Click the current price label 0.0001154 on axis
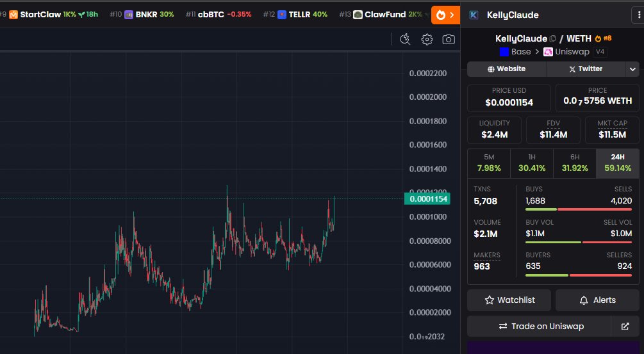Viewport: 644px width, 354px height. [x=427, y=199]
